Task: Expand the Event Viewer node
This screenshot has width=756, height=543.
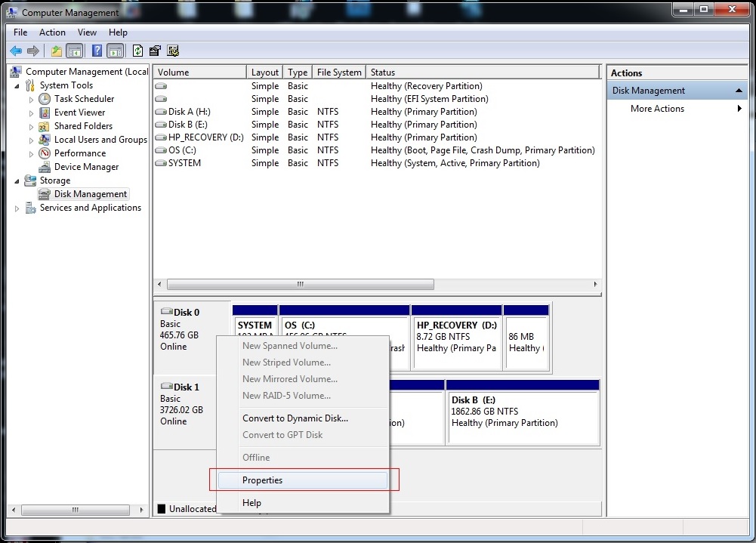Action: pyautogui.click(x=29, y=113)
